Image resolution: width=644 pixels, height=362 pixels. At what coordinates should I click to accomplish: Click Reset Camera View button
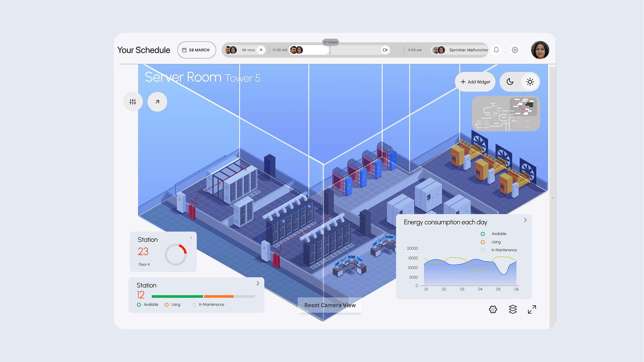(x=330, y=305)
